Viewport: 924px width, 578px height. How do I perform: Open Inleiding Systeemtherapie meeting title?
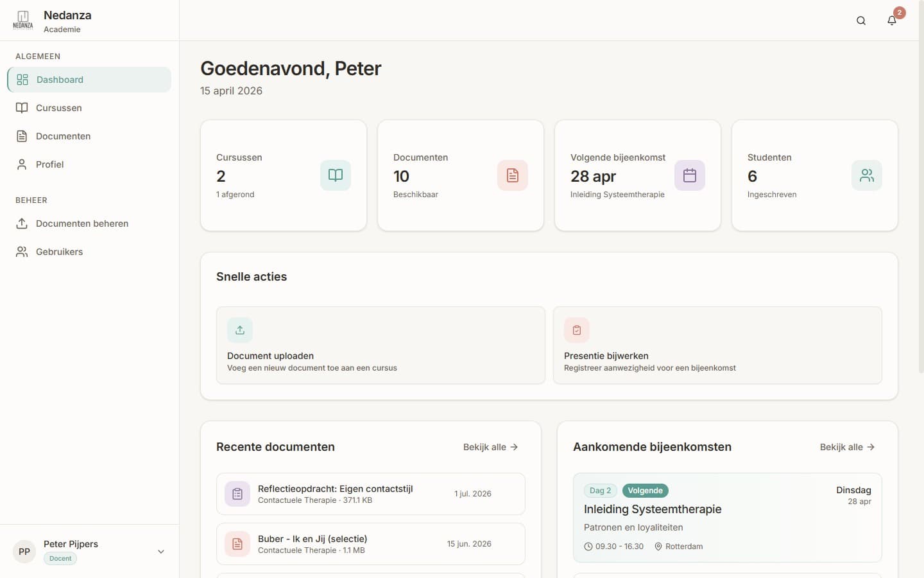[653, 509]
